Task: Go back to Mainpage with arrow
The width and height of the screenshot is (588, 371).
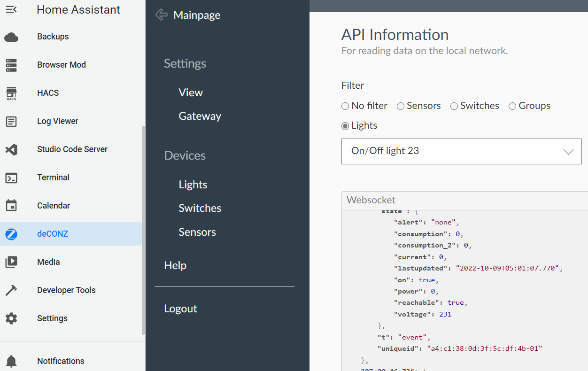Action: pyautogui.click(x=162, y=15)
